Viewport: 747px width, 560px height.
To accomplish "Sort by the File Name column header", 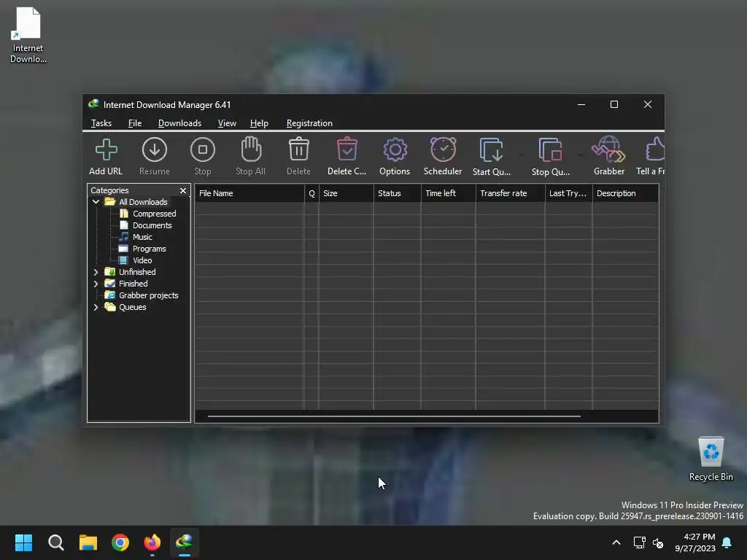I will [x=249, y=193].
